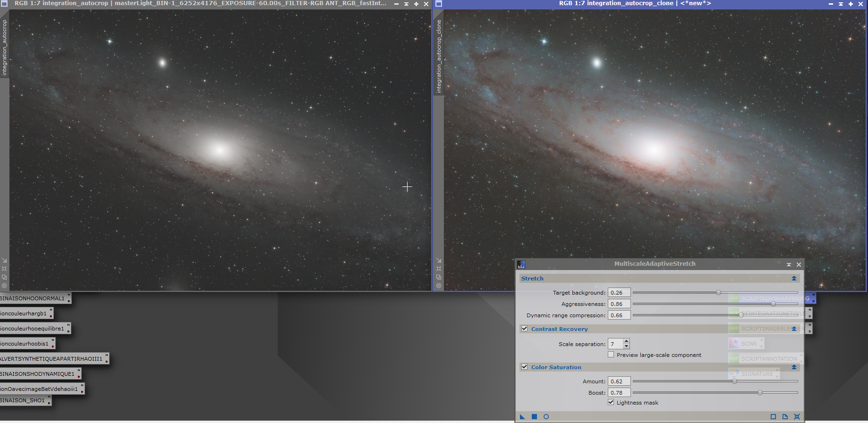Click the saturation Amount slider handle
The width and height of the screenshot is (868, 423).
pos(734,381)
